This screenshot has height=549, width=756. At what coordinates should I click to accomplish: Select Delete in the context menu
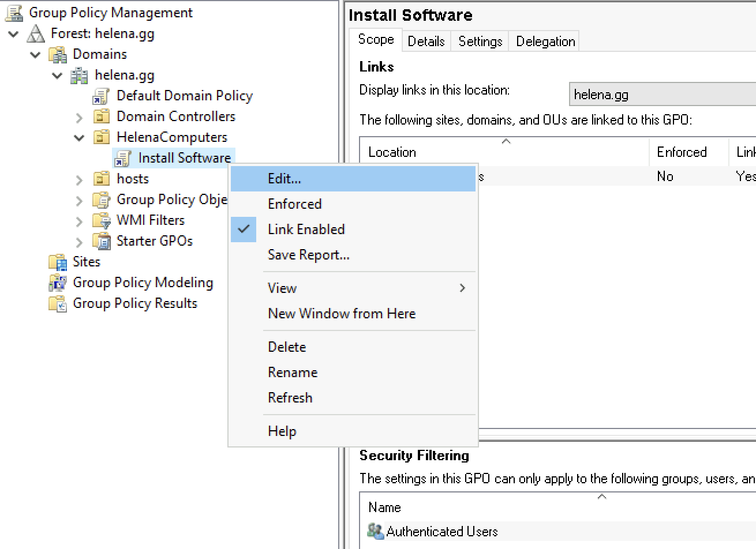(x=287, y=347)
